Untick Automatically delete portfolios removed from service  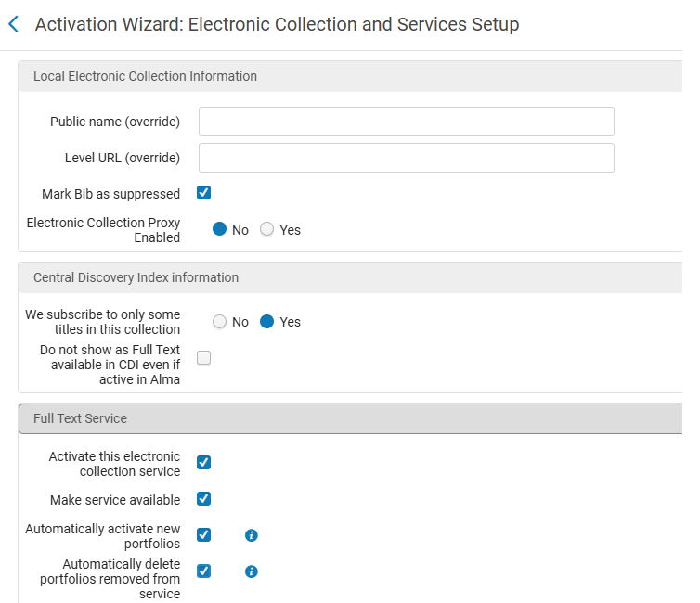click(x=204, y=571)
